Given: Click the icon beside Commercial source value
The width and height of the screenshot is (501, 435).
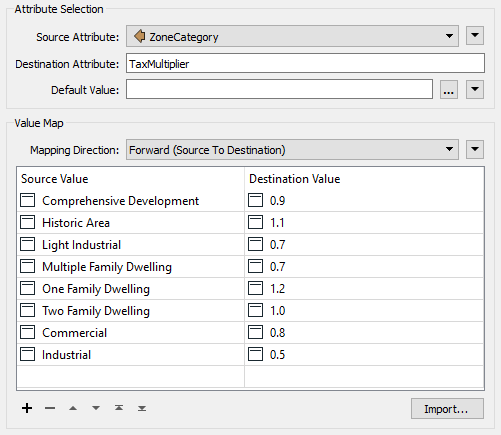Looking at the screenshot, I should [x=27, y=332].
